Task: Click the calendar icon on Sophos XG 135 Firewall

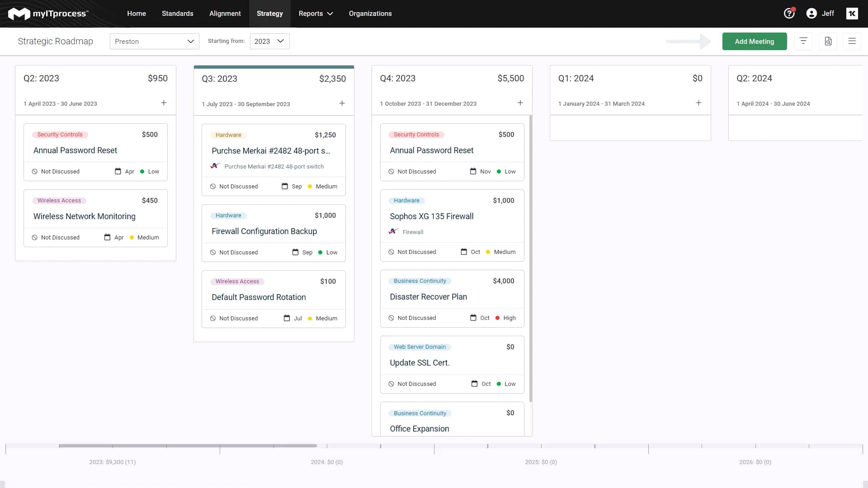Action: point(464,252)
